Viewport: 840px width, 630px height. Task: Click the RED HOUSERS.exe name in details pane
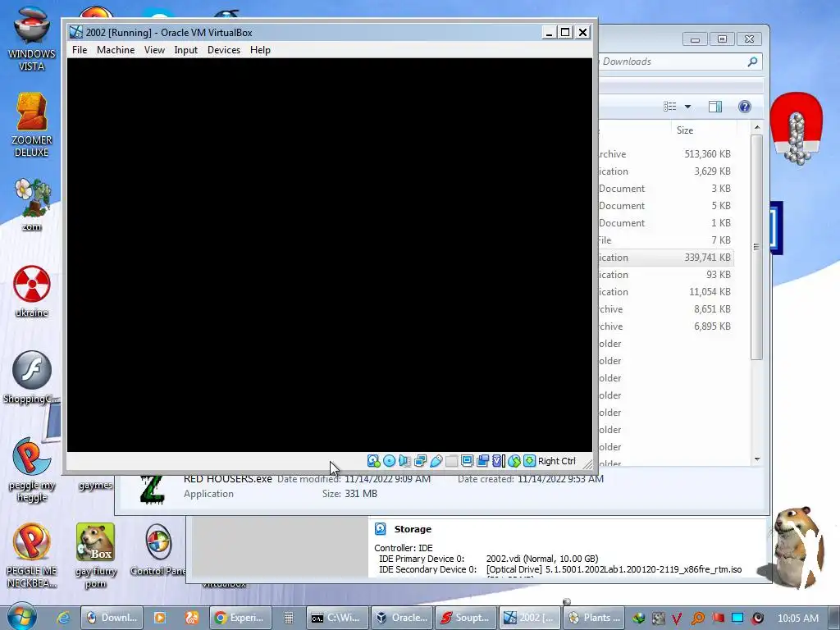[228, 479]
